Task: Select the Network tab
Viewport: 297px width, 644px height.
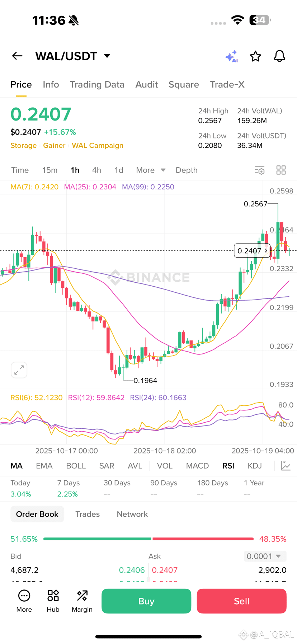Action: coord(132,514)
